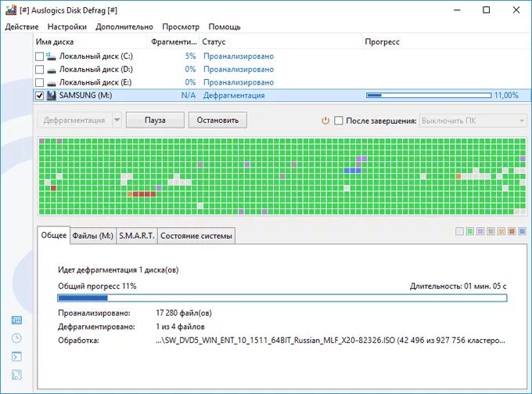This screenshot has width=532, height=394.
Task: Sort by the 'Прогресс' column header
Action: [x=447, y=42]
